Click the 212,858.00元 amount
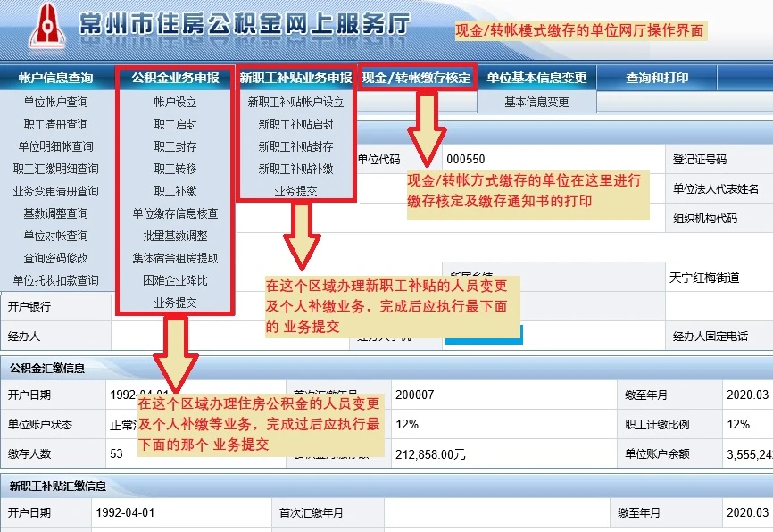This screenshot has width=773, height=532. [x=430, y=454]
